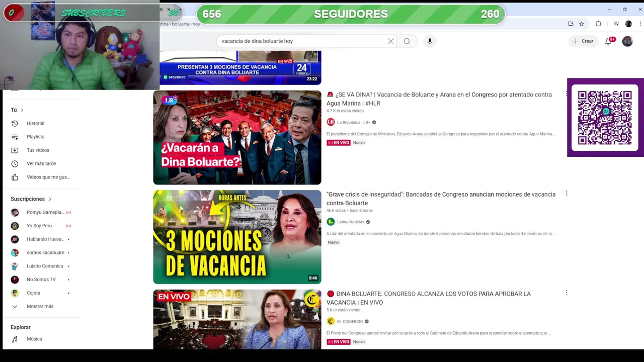Image resolution: width=644 pixels, height=362 pixels.
Task: Open YouTube notifications bell
Action: (x=608, y=41)
